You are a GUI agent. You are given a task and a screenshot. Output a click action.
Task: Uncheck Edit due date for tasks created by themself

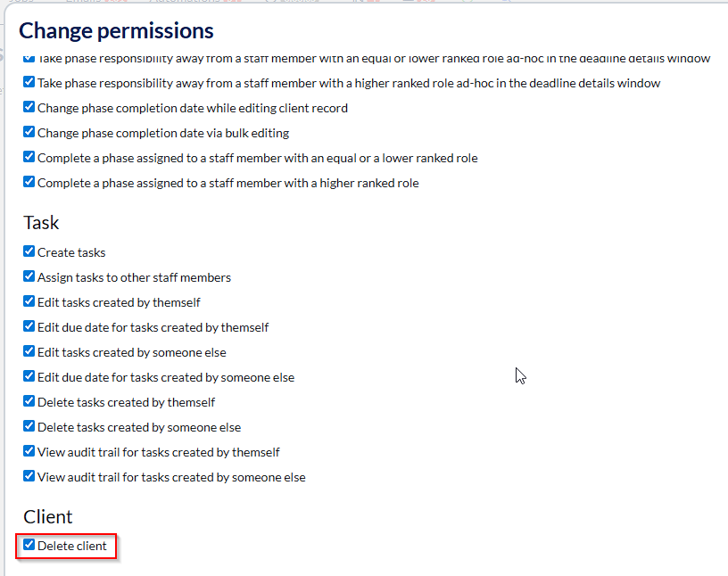(29, 326)
